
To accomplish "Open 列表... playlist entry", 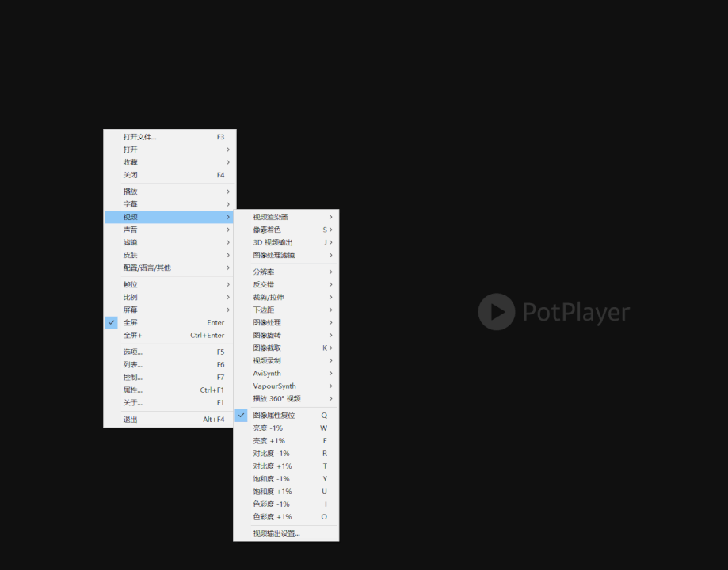I will [x=170, y=364].
